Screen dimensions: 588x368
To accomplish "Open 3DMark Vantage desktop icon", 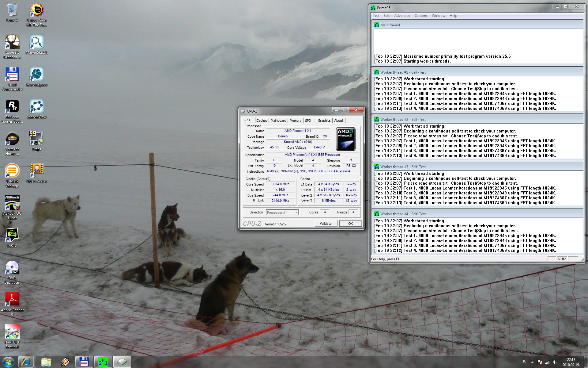I will [x=12, y=171].
